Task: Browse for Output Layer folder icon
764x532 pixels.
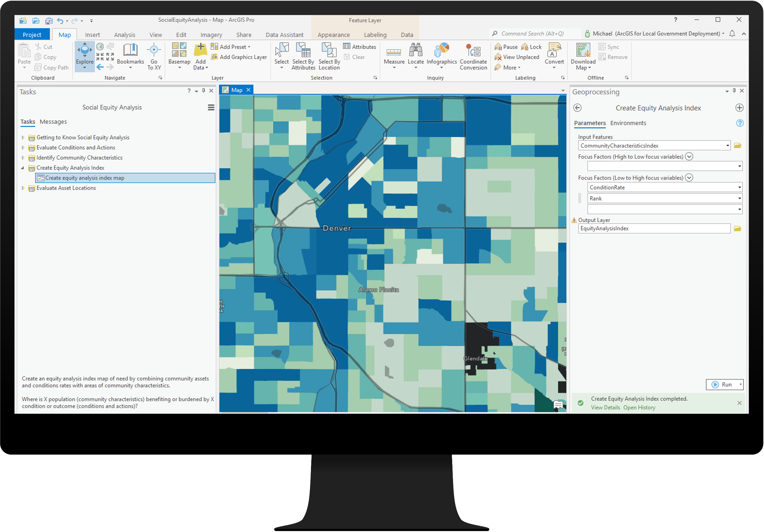Action: coord(737,228)
